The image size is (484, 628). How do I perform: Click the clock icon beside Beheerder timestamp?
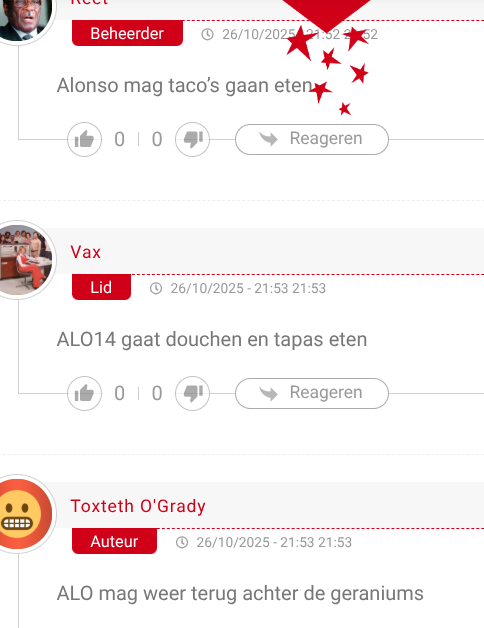point(207,34)
